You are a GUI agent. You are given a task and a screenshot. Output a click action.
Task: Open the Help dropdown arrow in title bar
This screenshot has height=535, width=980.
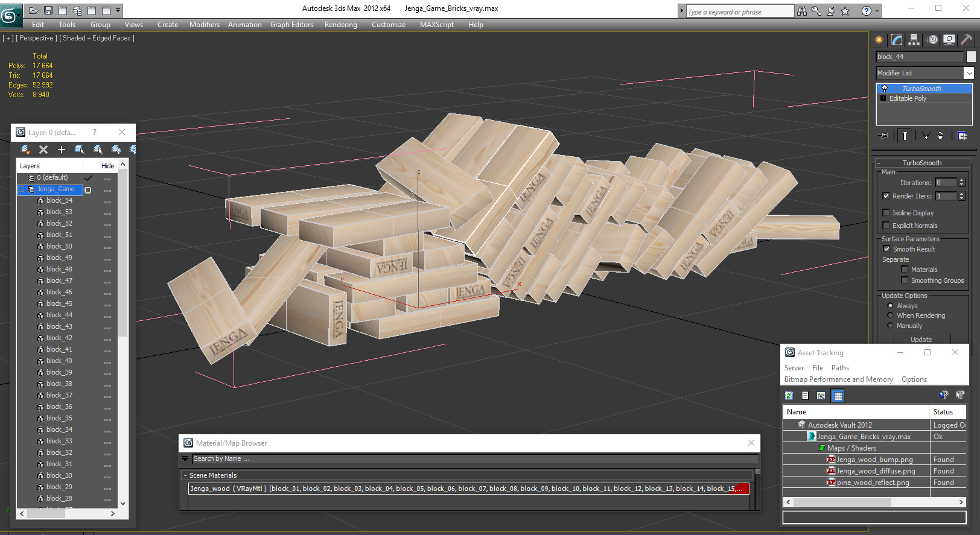877,11
